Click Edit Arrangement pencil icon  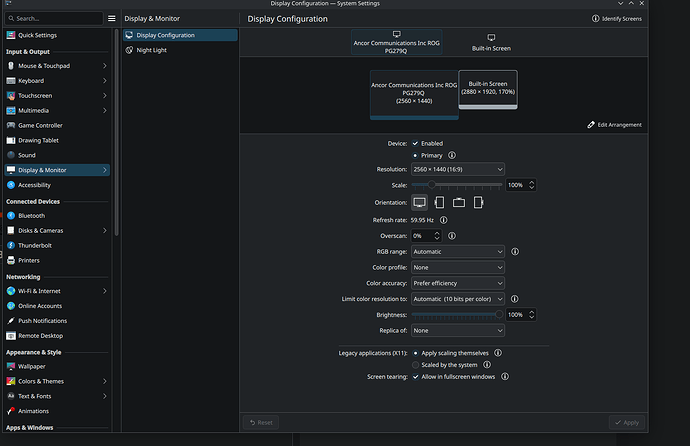coord(592,125)
